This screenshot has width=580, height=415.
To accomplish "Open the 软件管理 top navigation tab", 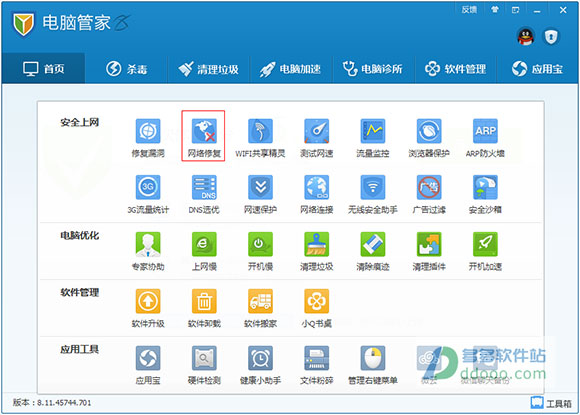I will [x=455, y=68].
